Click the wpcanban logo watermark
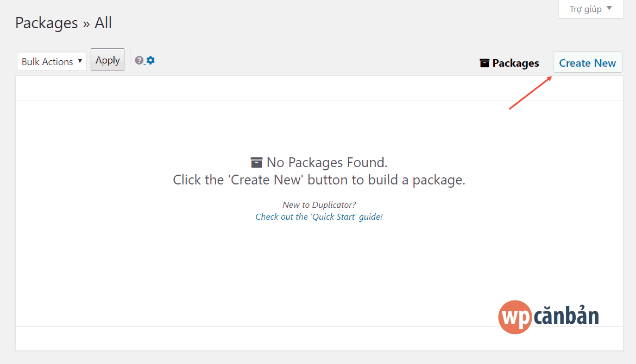 click(548, 317)
